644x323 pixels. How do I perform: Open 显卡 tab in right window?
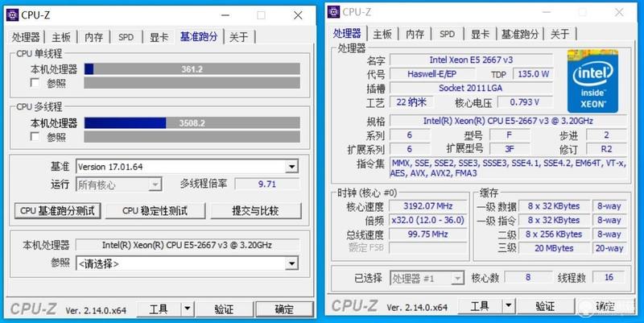(480, 34)
